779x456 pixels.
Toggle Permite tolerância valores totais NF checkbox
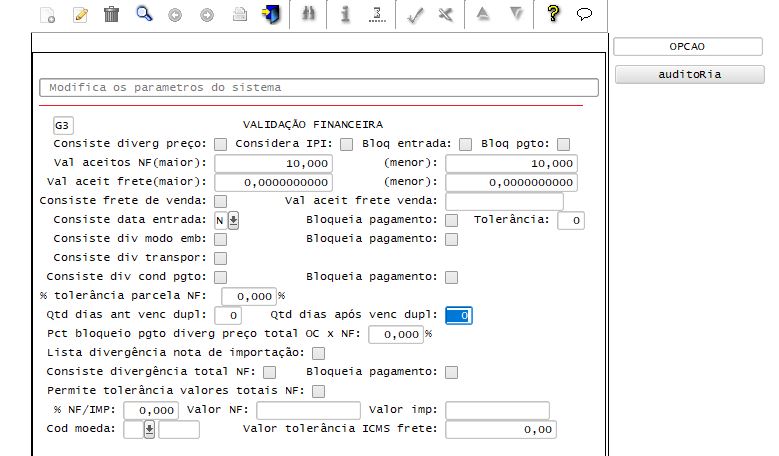[318, 391]
